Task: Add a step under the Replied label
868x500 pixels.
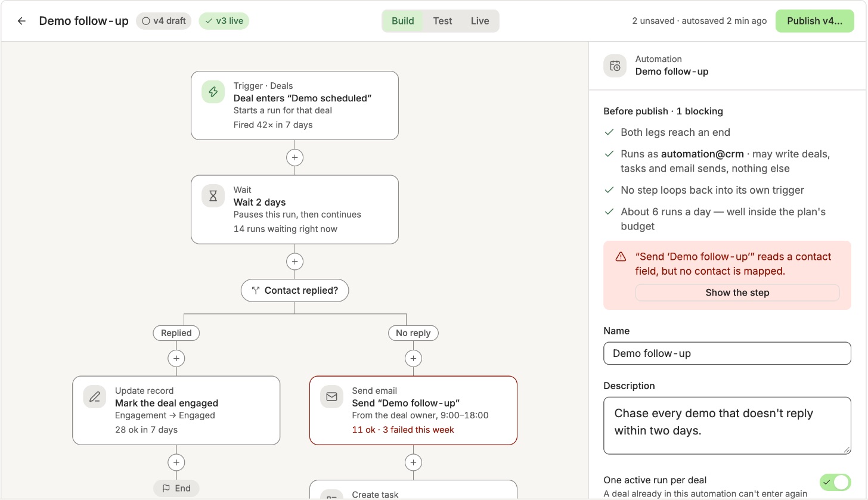Action: pyautogui.click(x=176, y=358)
